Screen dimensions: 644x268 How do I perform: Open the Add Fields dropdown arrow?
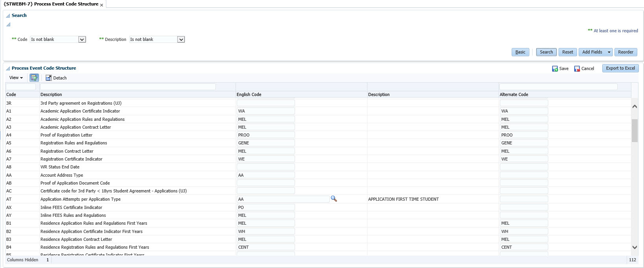pyautogui.click(x=609, y=52)
